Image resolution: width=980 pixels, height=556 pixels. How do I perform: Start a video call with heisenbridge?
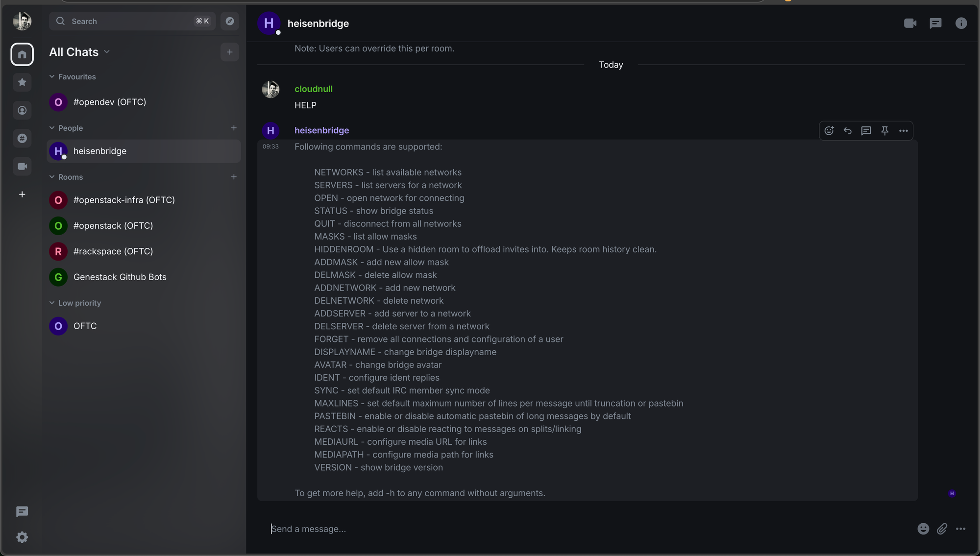tap(910, 24)
